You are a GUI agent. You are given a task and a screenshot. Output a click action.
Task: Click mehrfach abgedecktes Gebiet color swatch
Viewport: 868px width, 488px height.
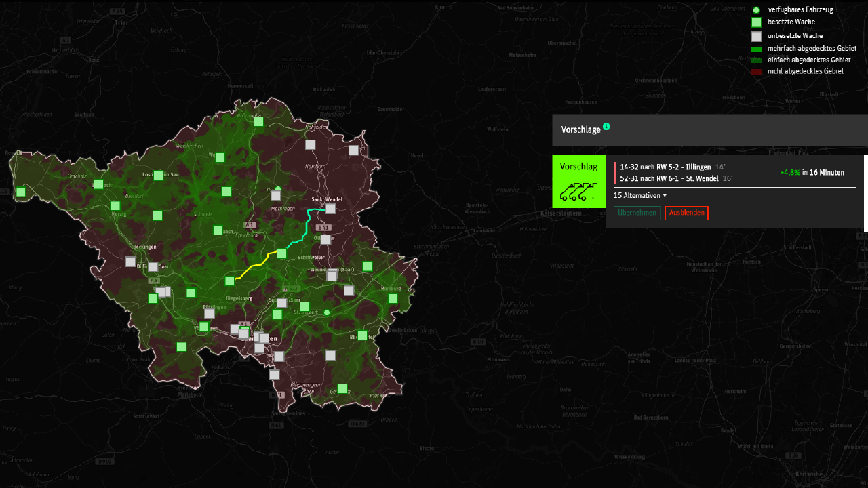[x=756, y=49]
